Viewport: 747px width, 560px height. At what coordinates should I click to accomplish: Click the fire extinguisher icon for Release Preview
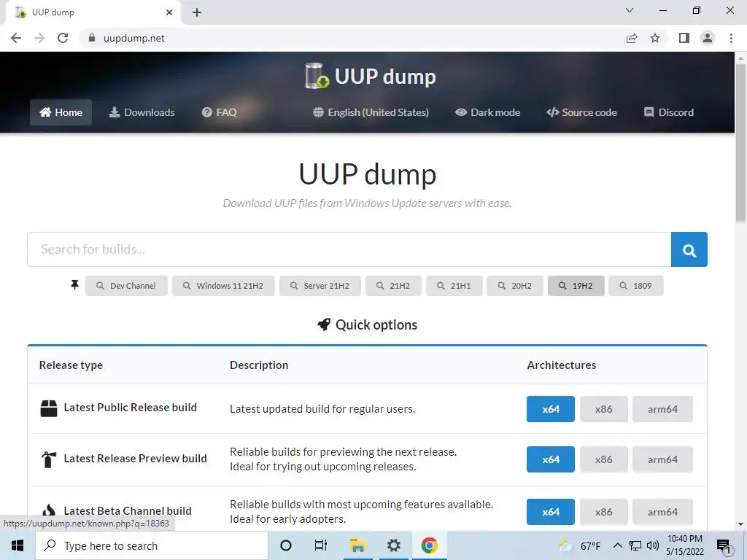(x=49, y=459)
